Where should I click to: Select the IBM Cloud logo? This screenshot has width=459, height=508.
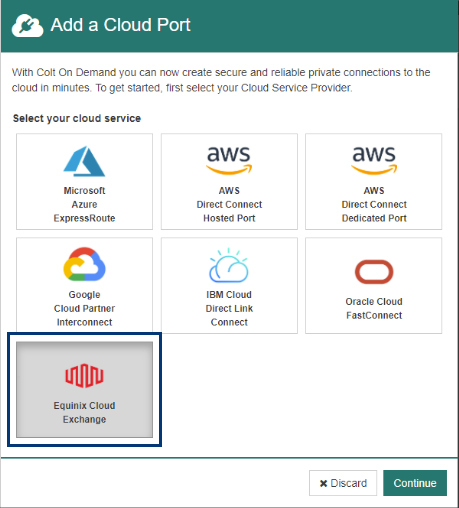229,265
